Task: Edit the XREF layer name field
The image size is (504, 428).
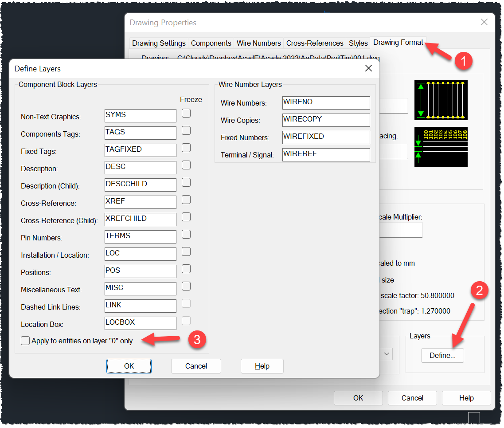Action: click(141, 203)
